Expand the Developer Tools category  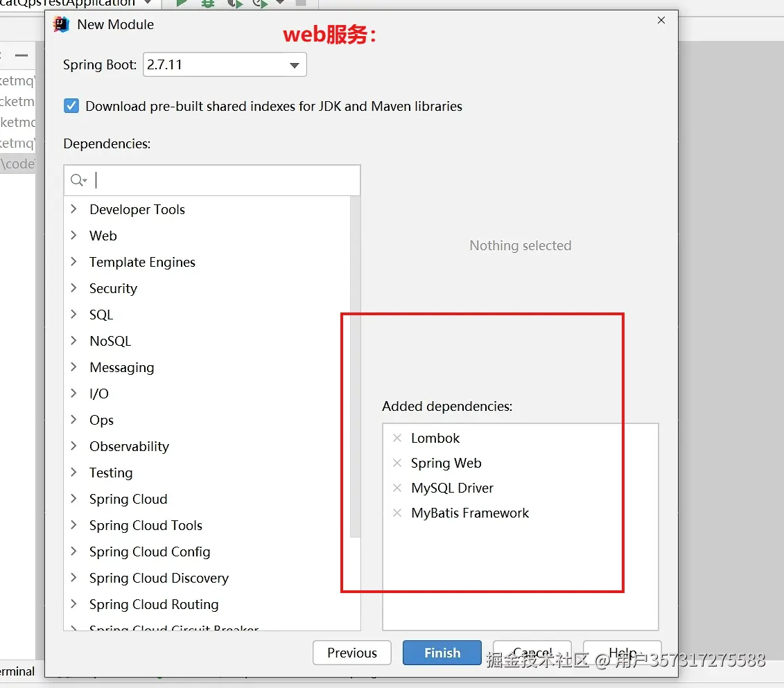pos(73,209)
